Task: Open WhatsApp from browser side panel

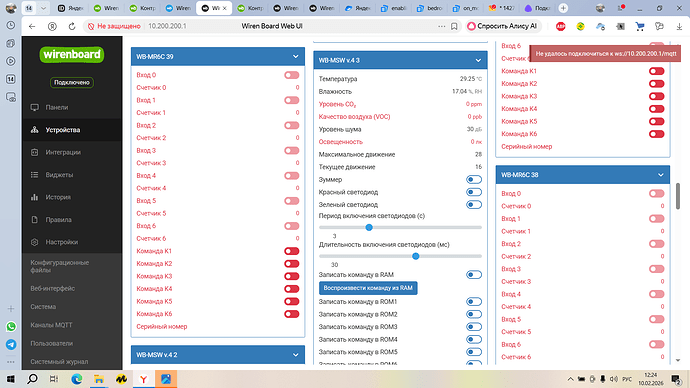Action: (x=11, y=326)
